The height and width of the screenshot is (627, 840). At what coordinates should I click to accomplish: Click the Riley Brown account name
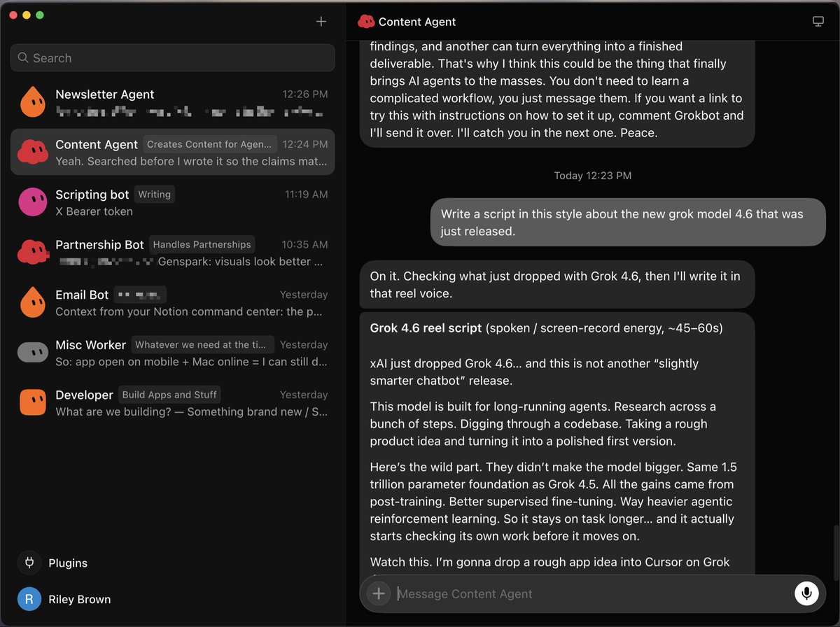[79, 599]
